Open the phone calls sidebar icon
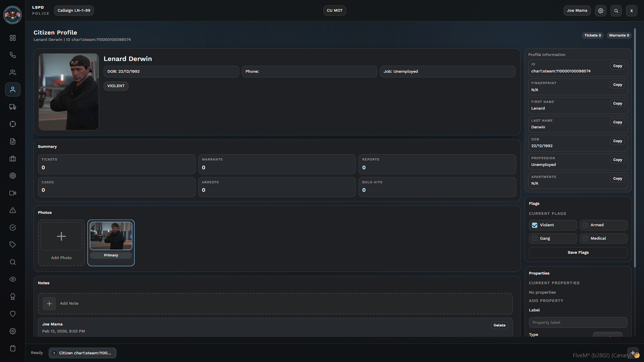 click(13, 55)
